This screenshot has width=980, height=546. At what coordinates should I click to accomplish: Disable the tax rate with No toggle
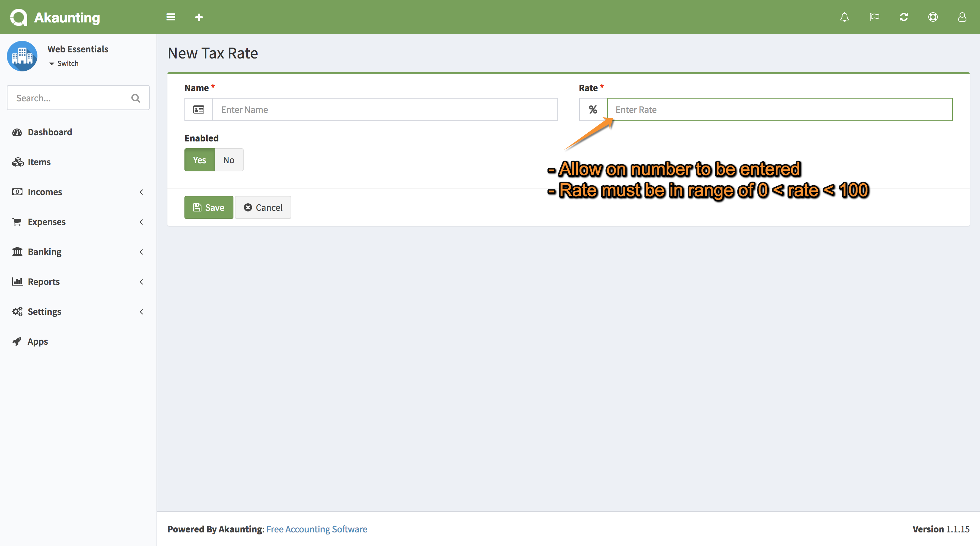click(228, 160)
